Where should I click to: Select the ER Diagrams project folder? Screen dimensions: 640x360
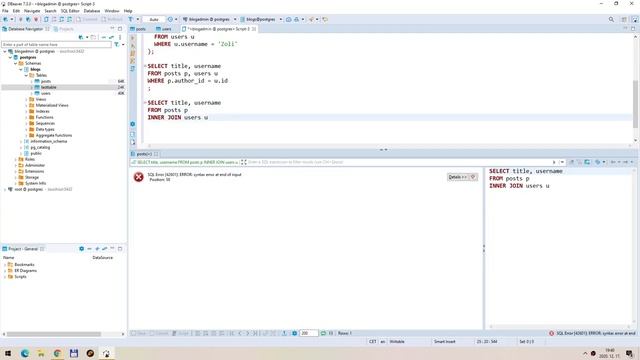tap(25, 271)
